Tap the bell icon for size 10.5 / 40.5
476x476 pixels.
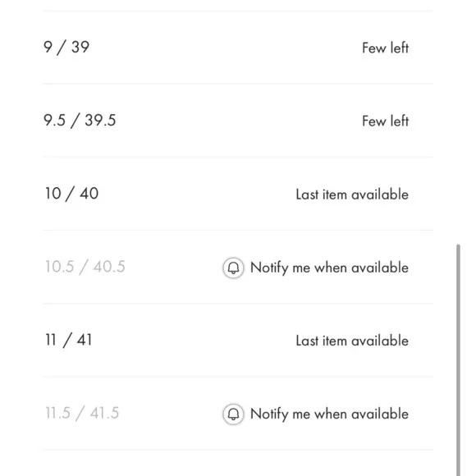click(233, 268)
